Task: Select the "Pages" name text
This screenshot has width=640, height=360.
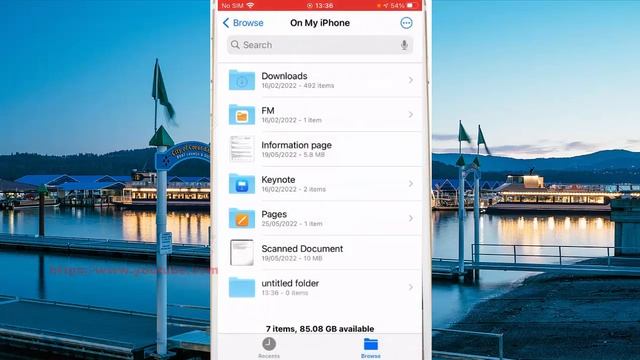Action: 274,214
